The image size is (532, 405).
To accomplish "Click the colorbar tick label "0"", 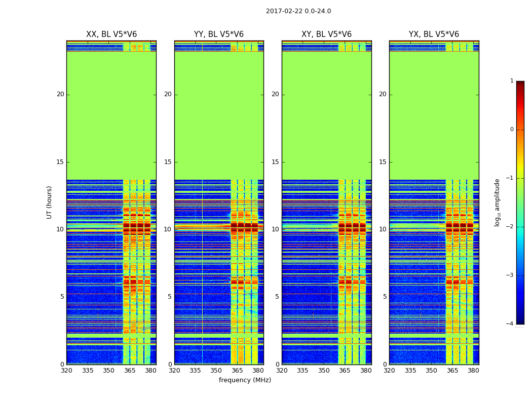I will tap(511, 130).
